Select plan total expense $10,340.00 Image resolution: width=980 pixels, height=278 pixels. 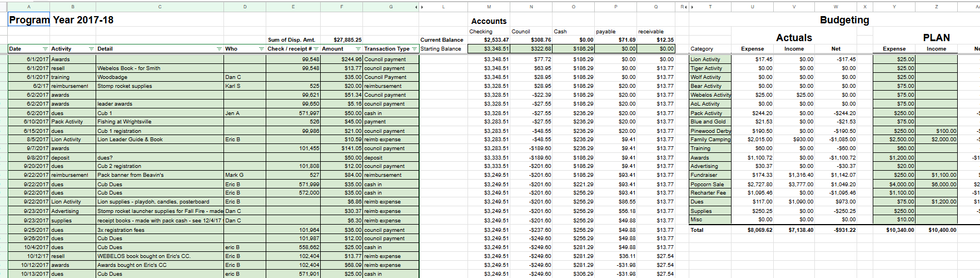(894, 230)
